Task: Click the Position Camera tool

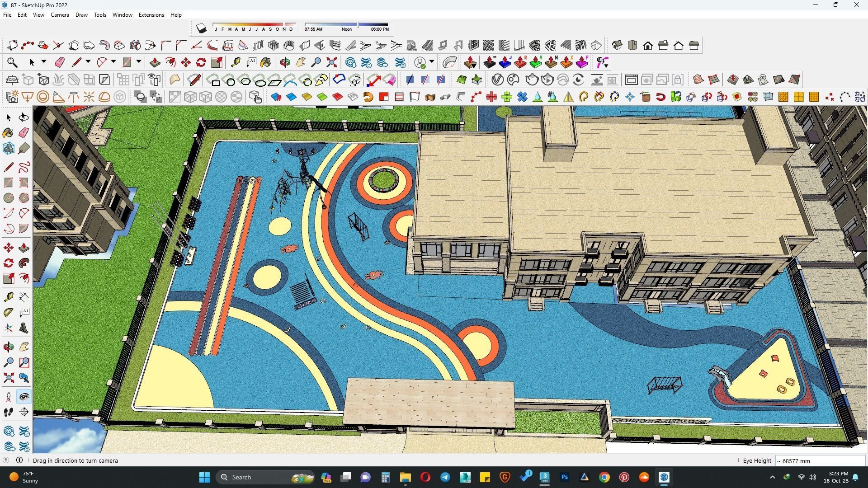Action: coord(8,397)
